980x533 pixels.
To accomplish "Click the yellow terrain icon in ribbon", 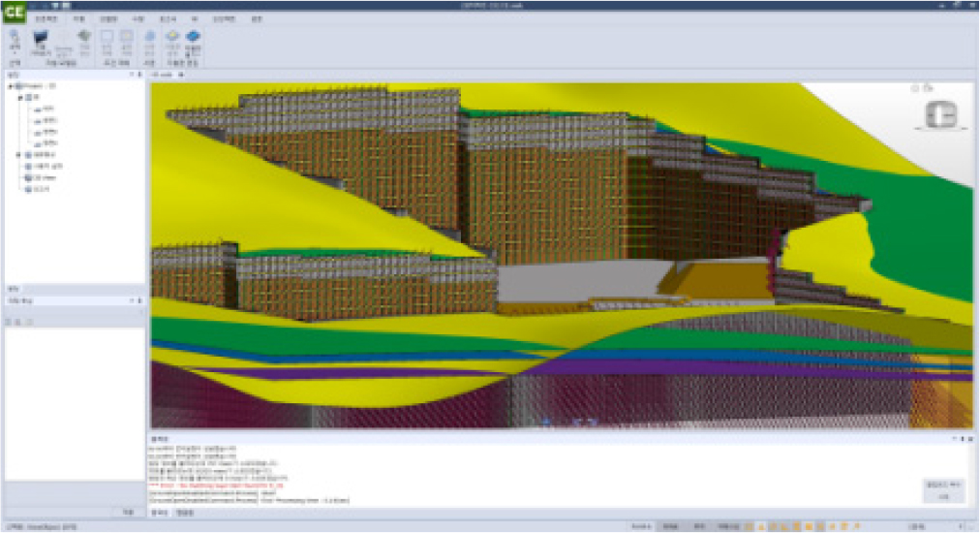I will pyautogui.click(x=171, y=37).
